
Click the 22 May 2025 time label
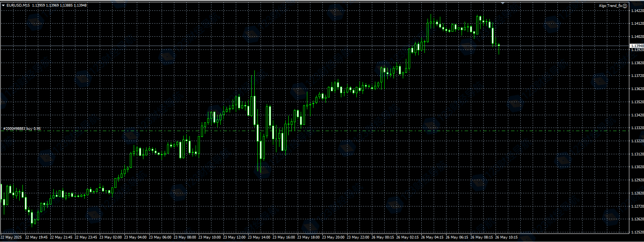point(11,237)
